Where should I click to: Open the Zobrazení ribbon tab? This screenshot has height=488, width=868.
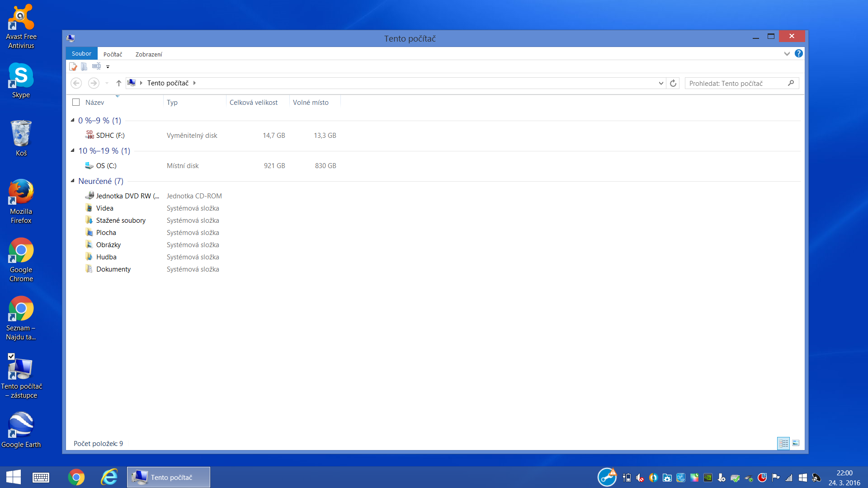(148, 54)
